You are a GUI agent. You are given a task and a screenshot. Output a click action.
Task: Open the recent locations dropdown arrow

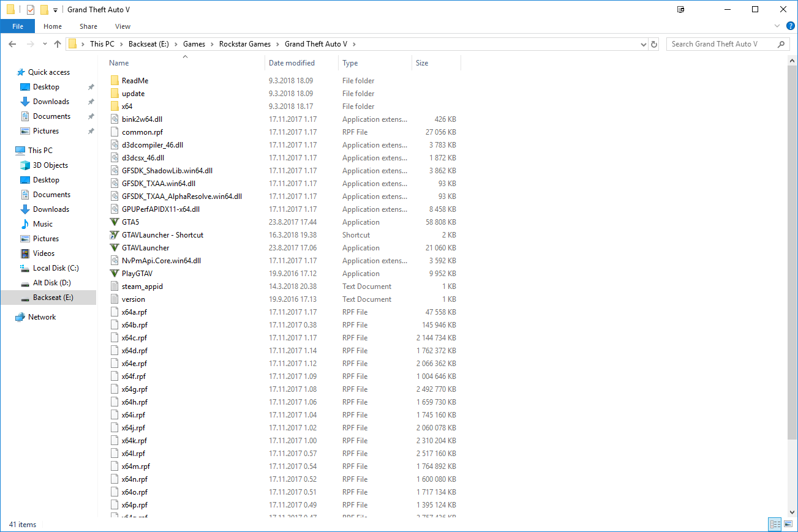[x=45, y=44]
